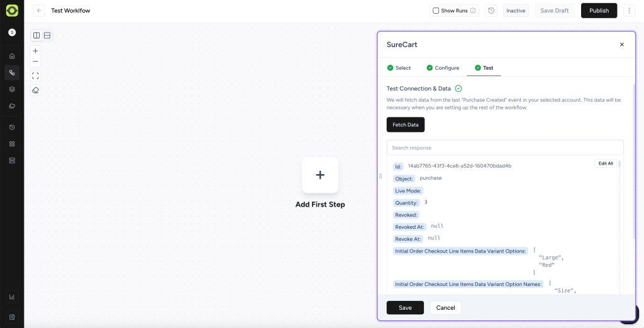Zoom in on the canvas

[x=35, y=51]
